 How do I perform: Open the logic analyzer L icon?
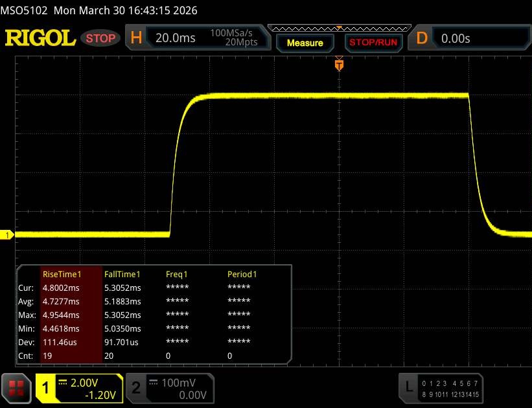(x=408, y=387)
